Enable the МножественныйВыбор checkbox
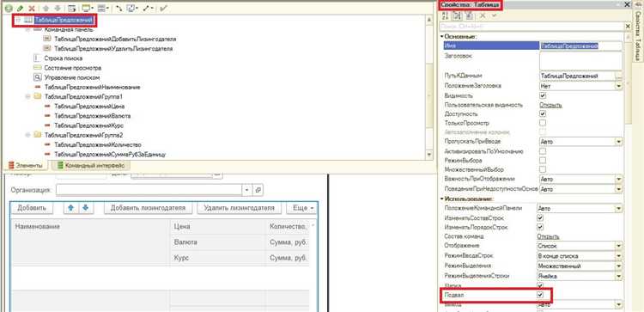The height and width of the screenshot is (312, 644). click(543, 169)
